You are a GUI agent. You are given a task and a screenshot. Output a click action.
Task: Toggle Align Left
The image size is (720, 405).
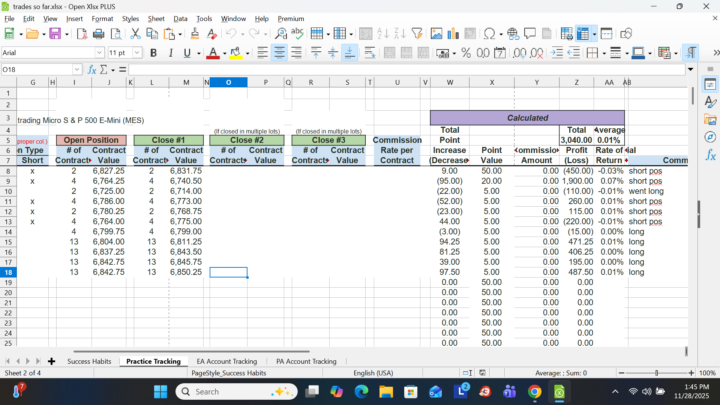tap(263, 53)
